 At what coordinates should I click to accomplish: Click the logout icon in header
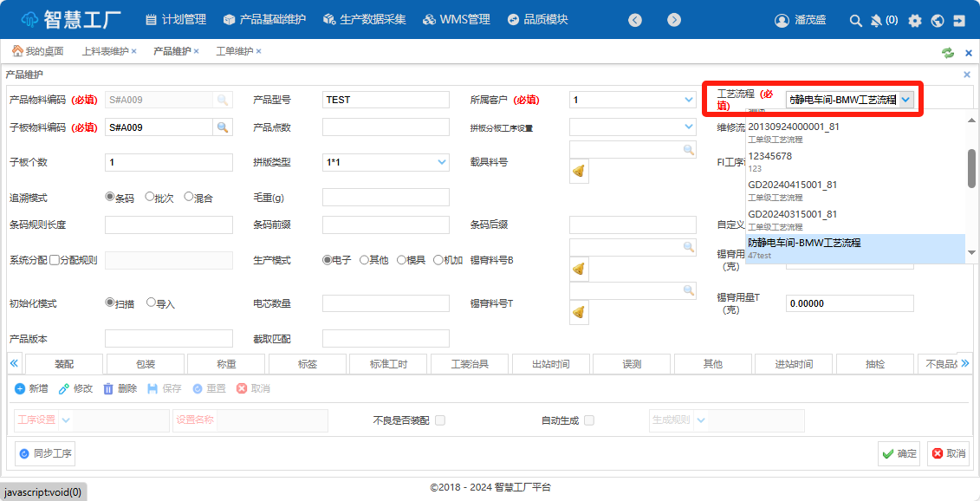pyautogui.click(x=959, y=20)
